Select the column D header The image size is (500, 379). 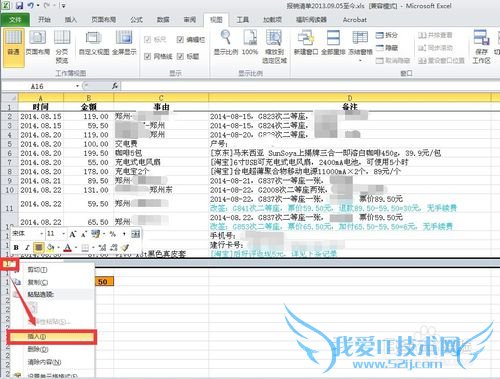tap(349, 98)
